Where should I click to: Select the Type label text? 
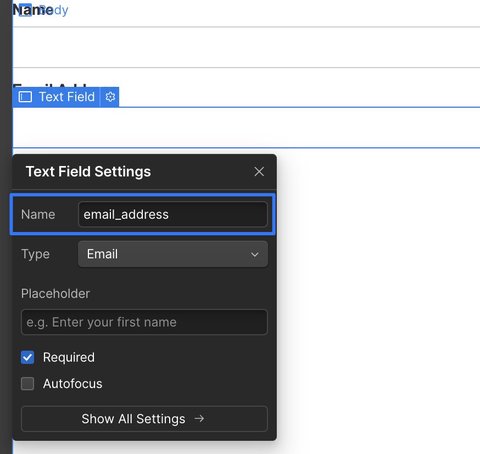point(35,254)
